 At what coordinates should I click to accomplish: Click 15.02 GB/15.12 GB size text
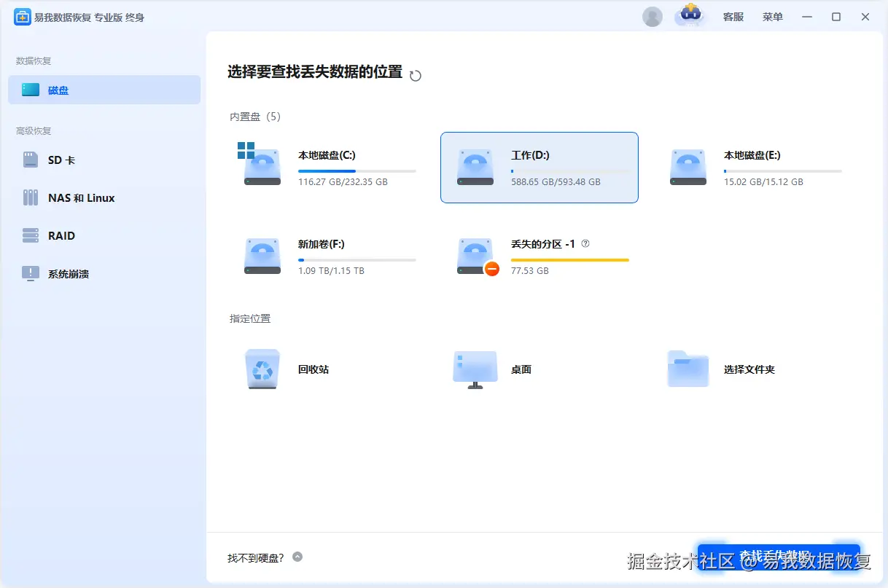coord(763,181)
